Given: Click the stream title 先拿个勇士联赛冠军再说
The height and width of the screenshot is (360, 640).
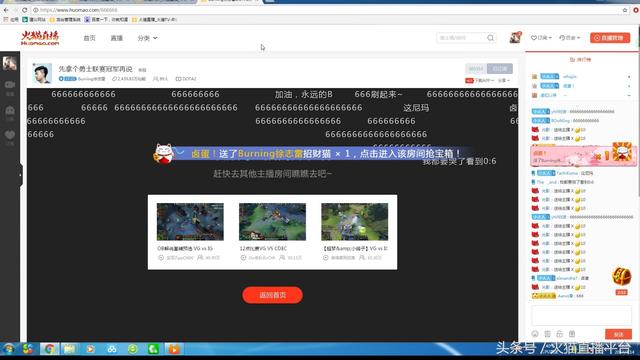Looking at the screenshot, I should coord(96,69).
